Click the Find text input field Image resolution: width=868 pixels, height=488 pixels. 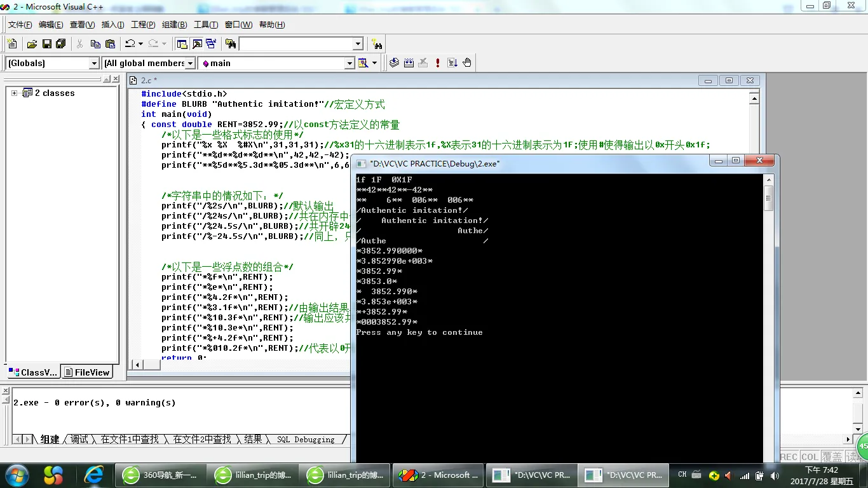[x=295, y=44]
